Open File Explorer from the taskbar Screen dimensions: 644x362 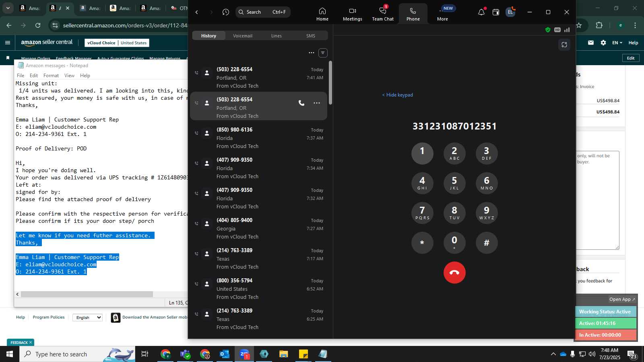pos(284,354)
